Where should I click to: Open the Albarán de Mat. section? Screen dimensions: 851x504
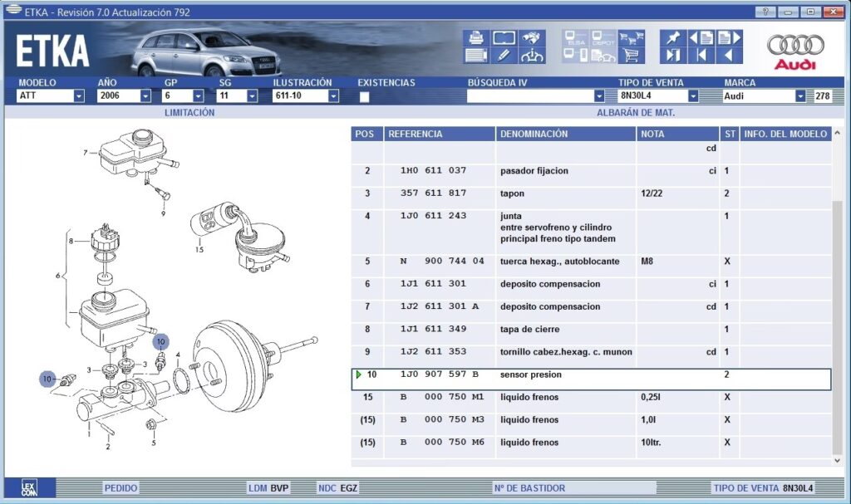click(x=636, y=112)
